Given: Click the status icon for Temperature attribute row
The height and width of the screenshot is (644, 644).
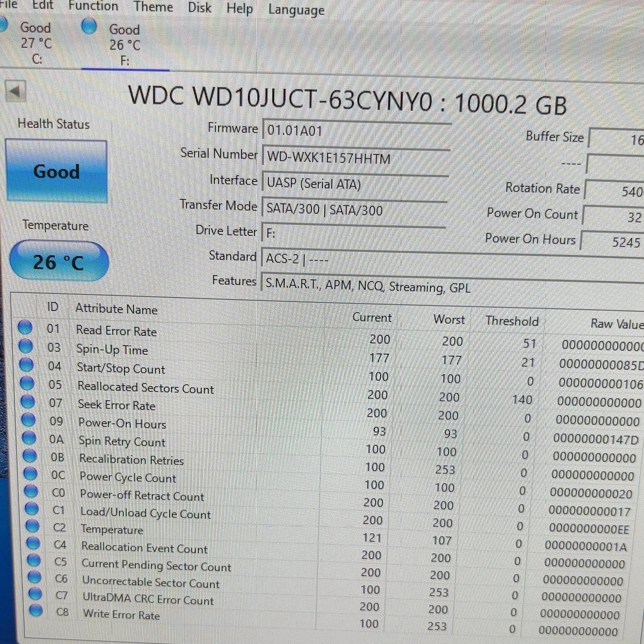Looking at the screenshot, I should point(33,525).
